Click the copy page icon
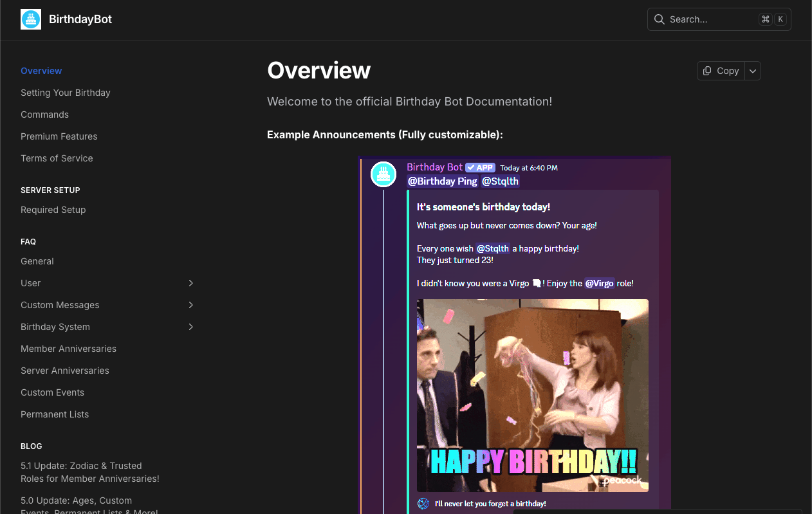 707,71
